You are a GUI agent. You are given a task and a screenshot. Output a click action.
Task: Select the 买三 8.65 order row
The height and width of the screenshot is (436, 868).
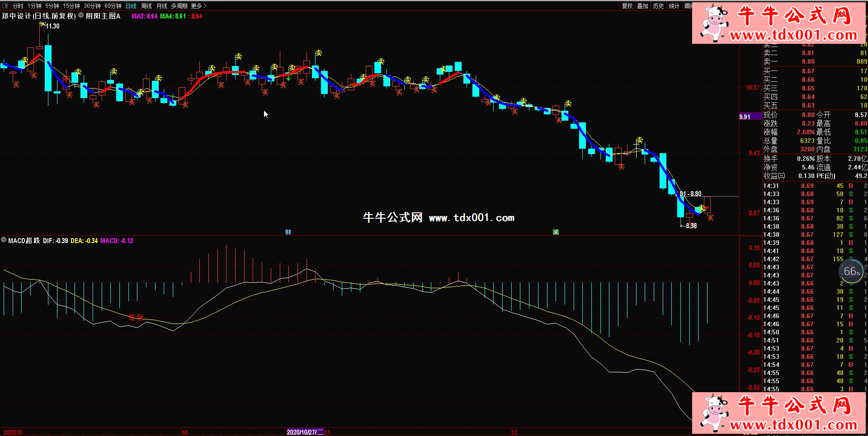(x=815, y=88)
